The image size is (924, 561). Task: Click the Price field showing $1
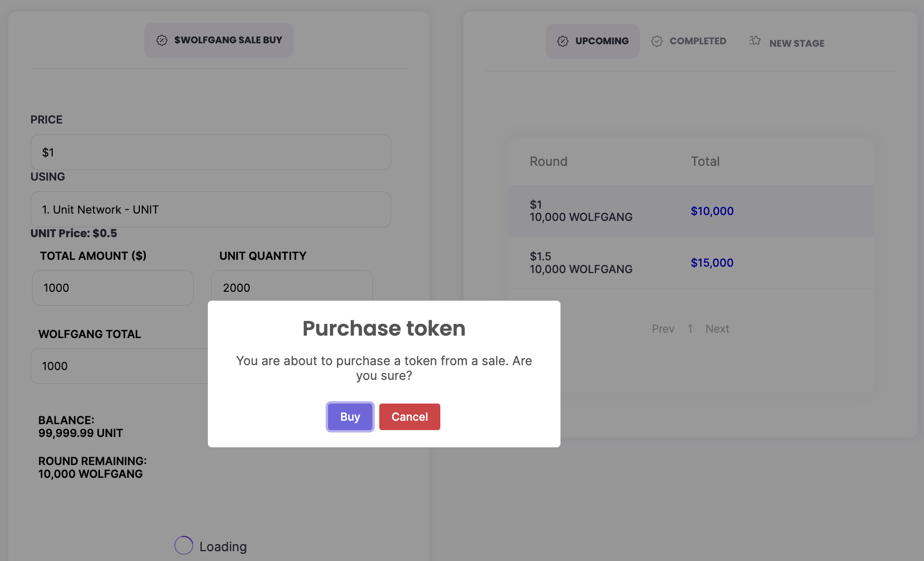(x=211, y=153)
